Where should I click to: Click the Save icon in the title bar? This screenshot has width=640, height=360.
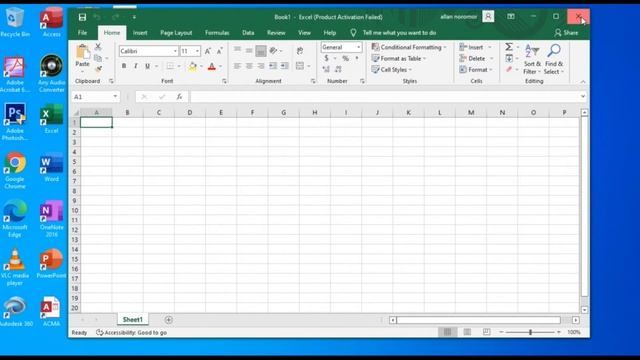pos(82,17)
